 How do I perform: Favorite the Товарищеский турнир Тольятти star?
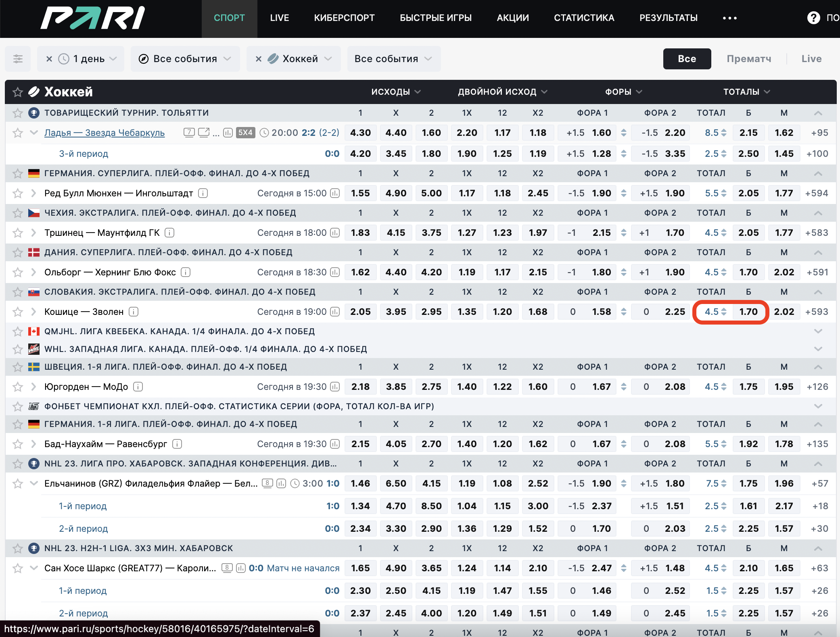[17, 113]
